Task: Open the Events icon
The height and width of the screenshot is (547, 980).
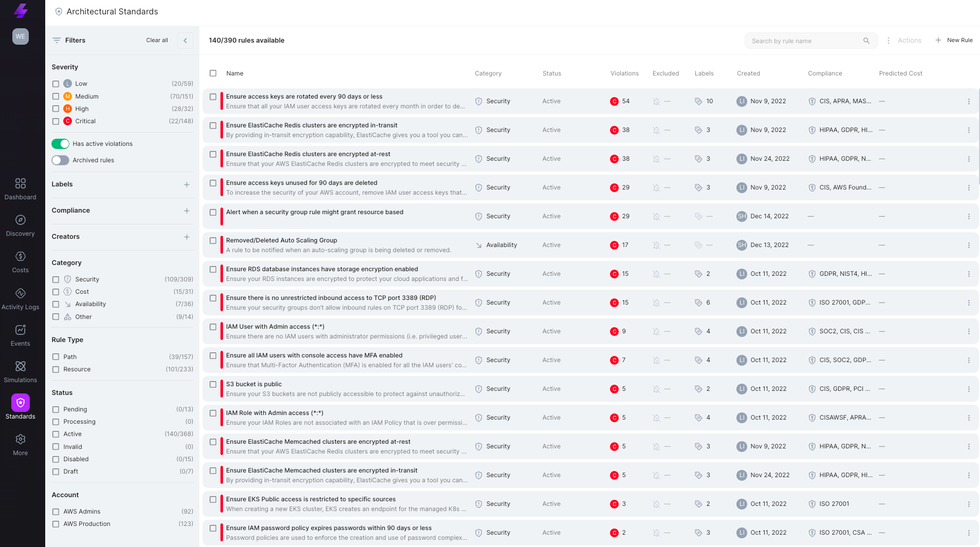Action: (21, 330)
